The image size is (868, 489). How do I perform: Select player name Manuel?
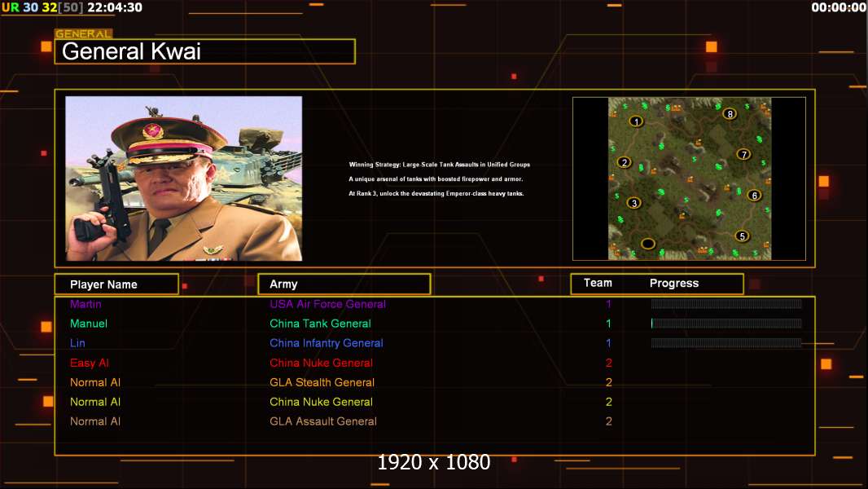[x=89, y=324]
